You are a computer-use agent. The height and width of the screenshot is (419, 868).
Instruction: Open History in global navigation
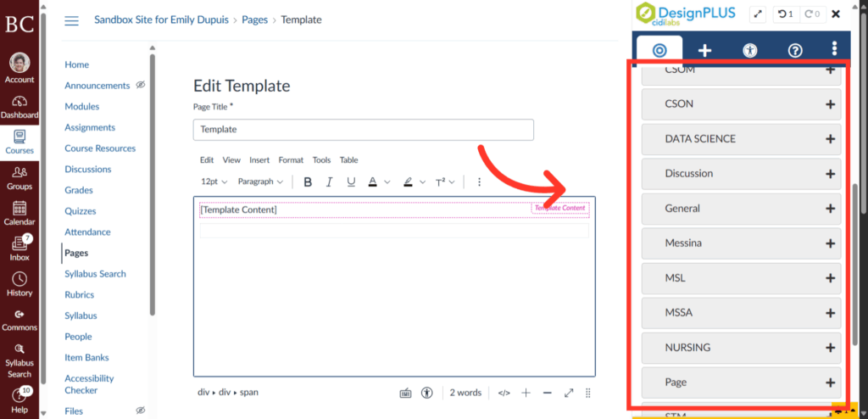19,284
